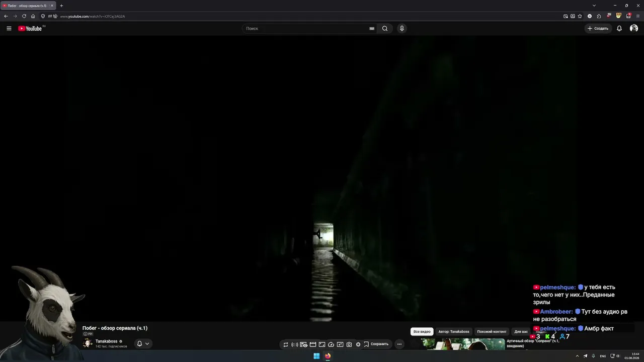Click the Создать button
Screen dimensions: 644x362
click(x=598, y=29)
